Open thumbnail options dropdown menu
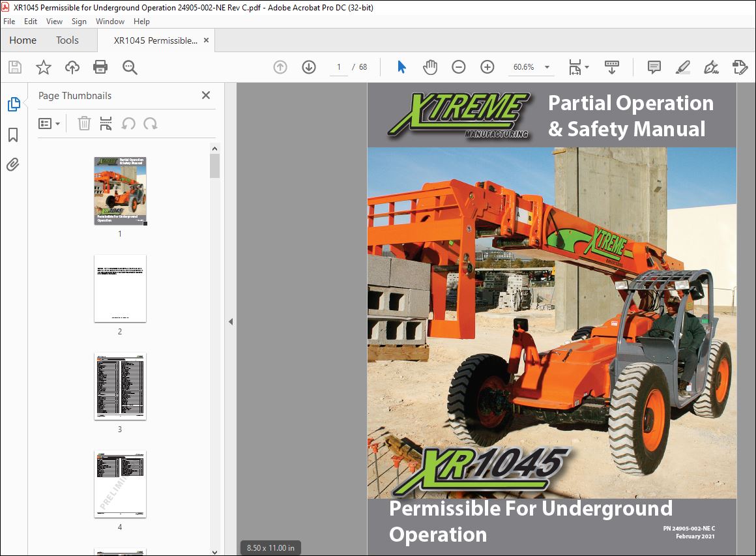The width and height of the screenshot is (756, 556). click(x=49, y=124)
